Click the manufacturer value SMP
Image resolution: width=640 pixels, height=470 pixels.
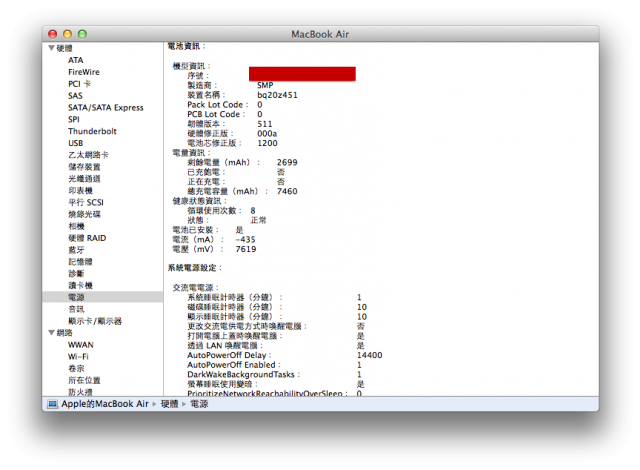[x=265, y=85]
